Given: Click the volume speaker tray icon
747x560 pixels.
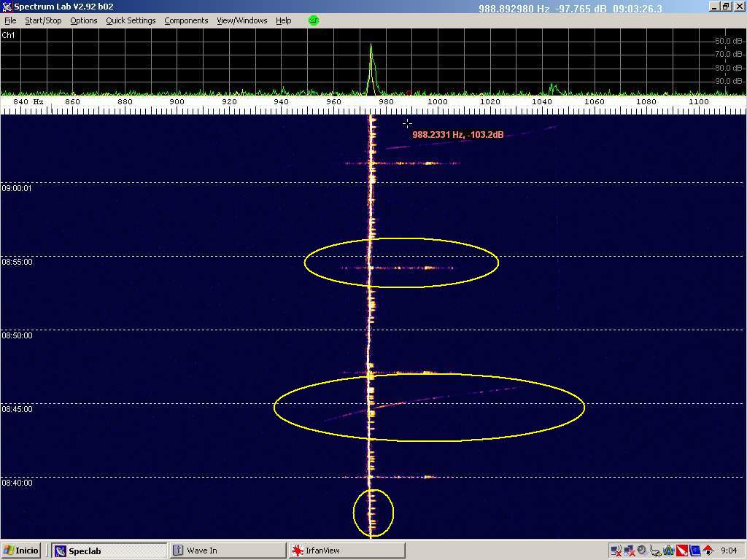Looking at the screenshot, I should click(x=642, y=551).
